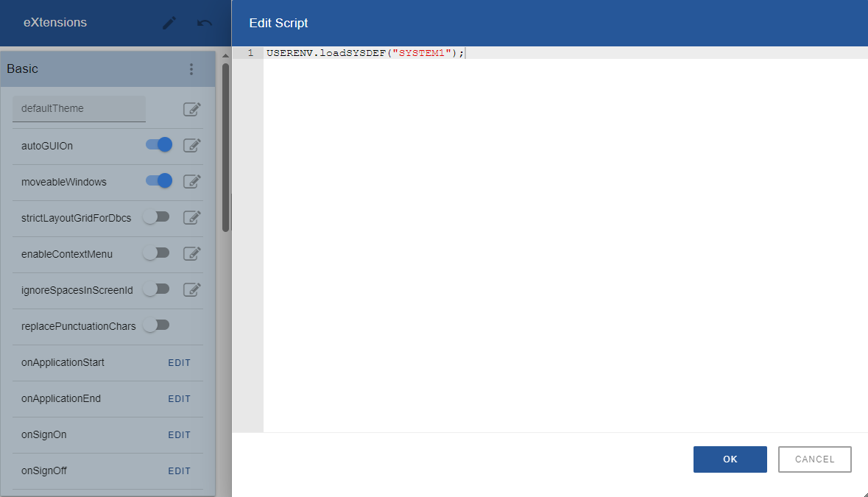Click edit icon for moveableWindows setting
868x497 pixels.
coord(191,182)
